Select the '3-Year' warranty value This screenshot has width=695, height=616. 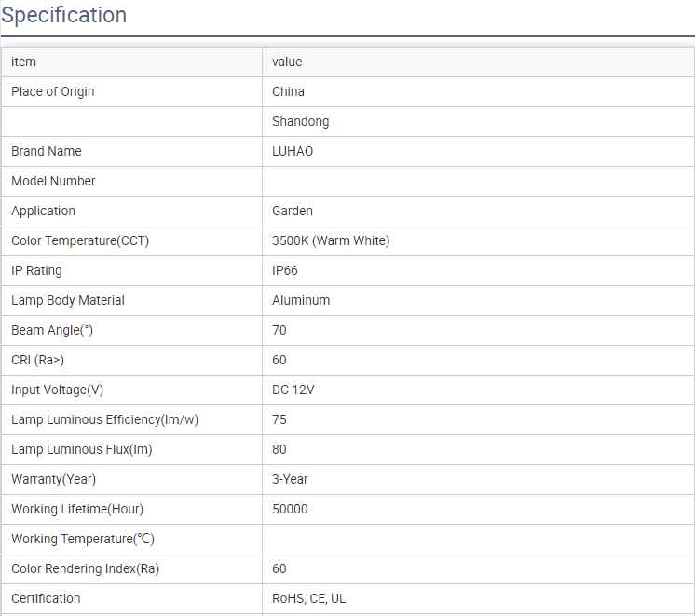click(x=290, y=479)
